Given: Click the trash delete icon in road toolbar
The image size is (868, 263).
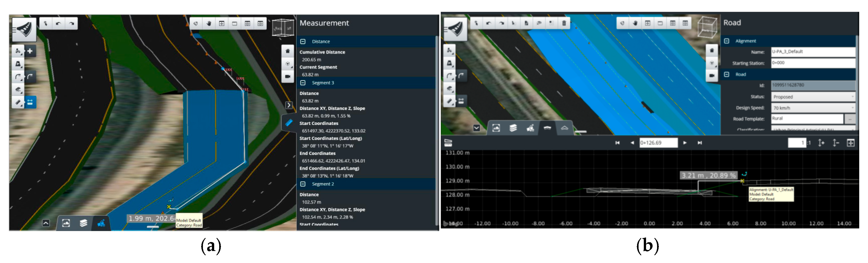Looking at the screenshot, I should [x=564, y=23].
